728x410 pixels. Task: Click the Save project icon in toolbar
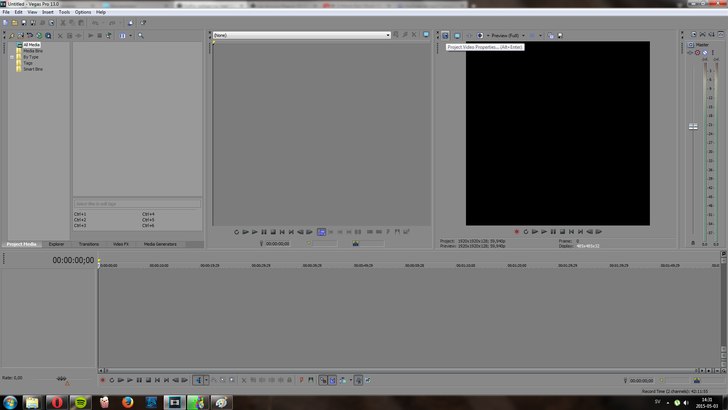[24, 22]
